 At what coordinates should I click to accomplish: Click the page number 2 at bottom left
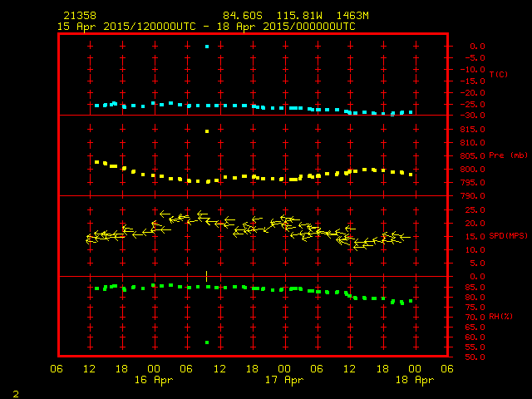coord(16,394)
